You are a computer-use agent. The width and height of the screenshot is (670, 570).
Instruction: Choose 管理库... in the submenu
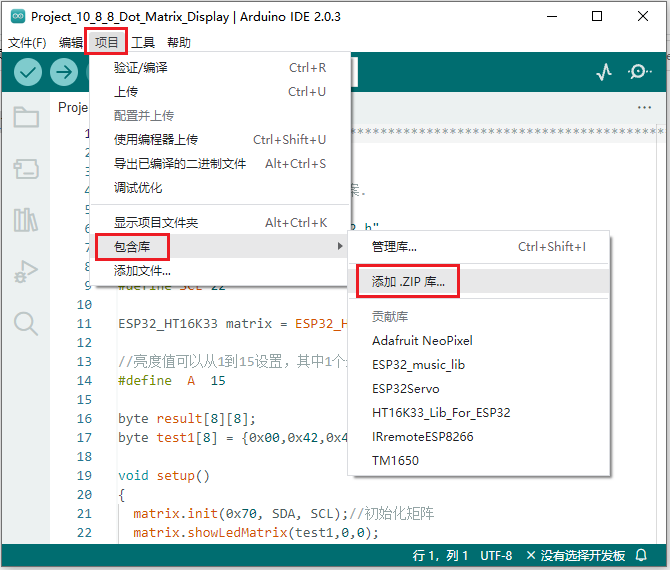tap(394, 246)
